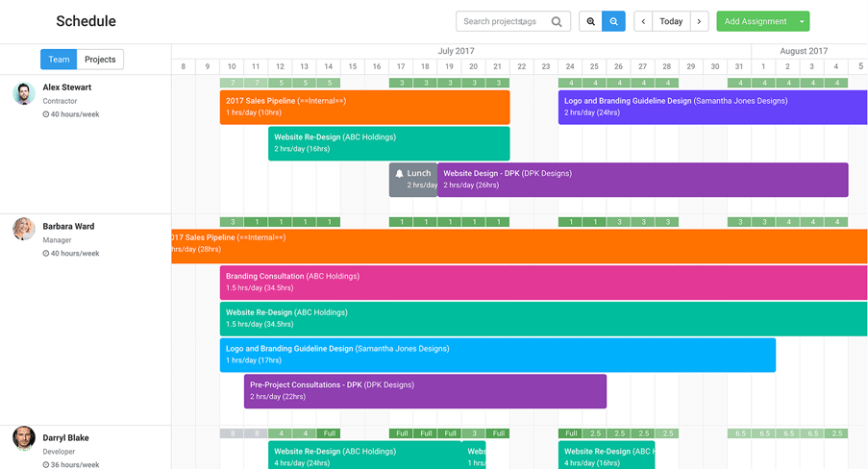Click Alex's Logo and Branding Guideline Design
Viewport: 868px width, 469px height.
tap(711, 107)
